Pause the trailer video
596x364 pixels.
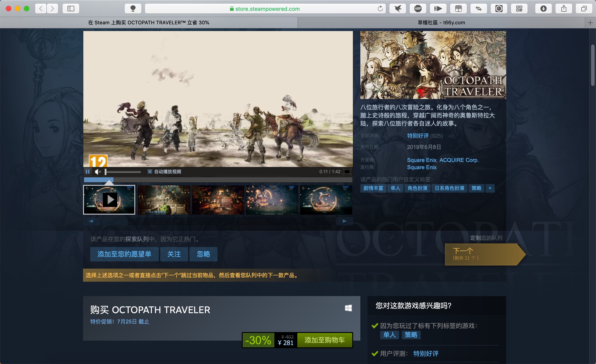[88, 172]
